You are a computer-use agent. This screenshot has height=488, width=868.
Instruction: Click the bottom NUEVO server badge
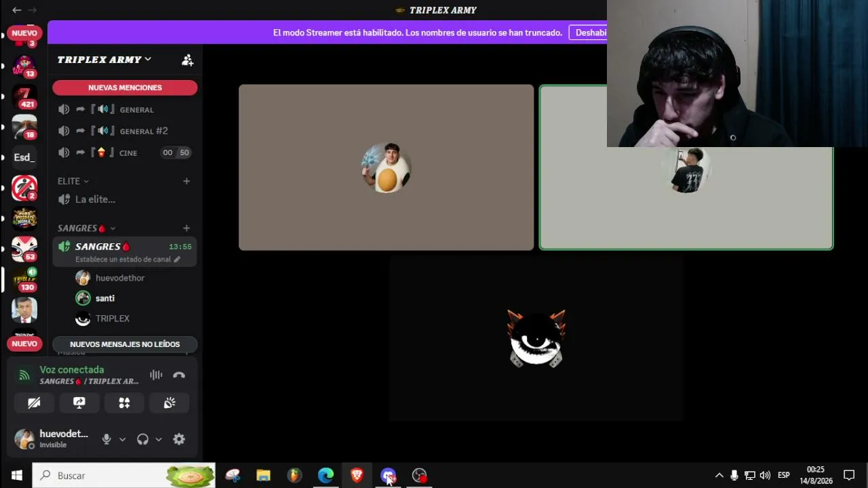24,344
